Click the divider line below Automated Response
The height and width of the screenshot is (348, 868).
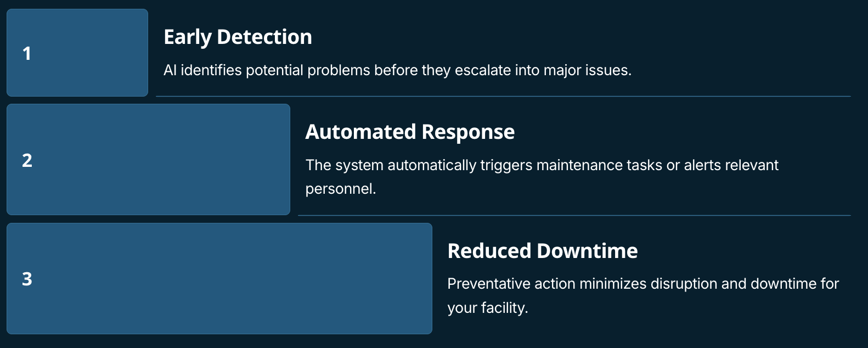[x=574, y=215]
